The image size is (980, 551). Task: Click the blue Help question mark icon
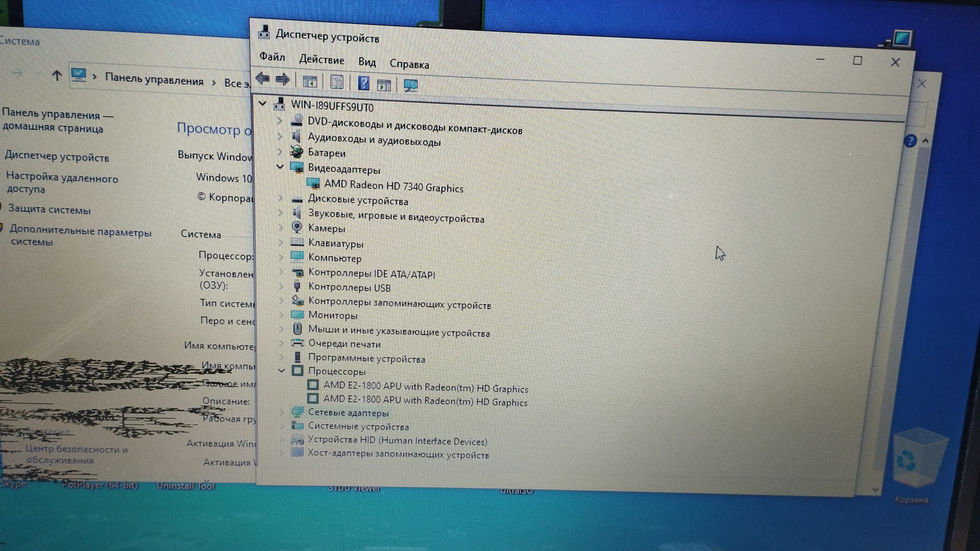click(363, 83)
